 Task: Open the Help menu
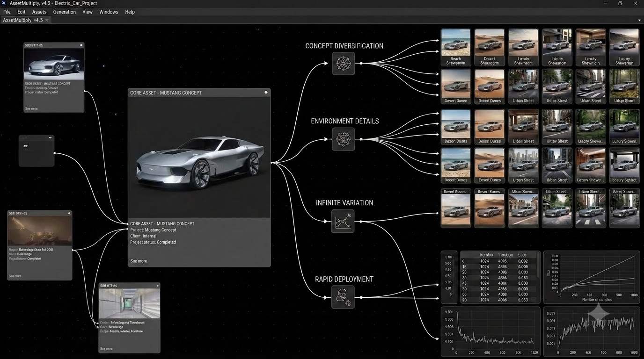click(x=130, y=12)
